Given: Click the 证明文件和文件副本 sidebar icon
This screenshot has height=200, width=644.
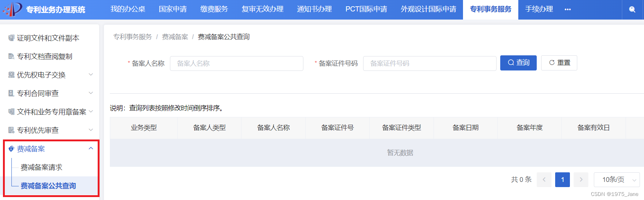Looking at the screenshot, I should tap(11, 38).
